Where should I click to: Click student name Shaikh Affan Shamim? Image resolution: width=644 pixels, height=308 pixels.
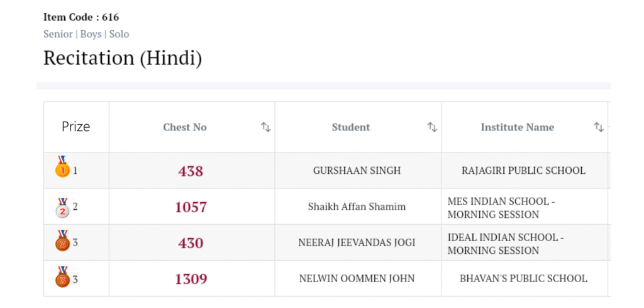coord(357,207)
